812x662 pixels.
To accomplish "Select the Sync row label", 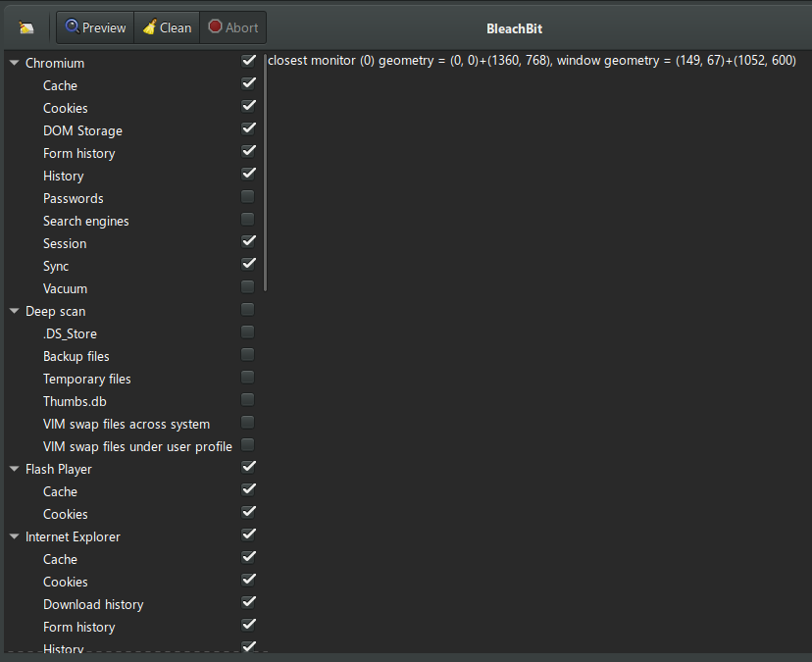I will click(56, 266).
